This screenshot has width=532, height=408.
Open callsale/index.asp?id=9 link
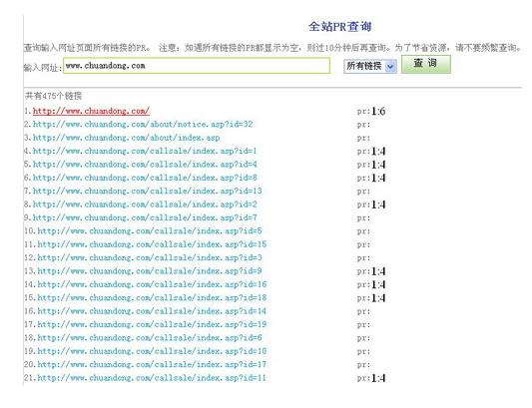[150, 271]
